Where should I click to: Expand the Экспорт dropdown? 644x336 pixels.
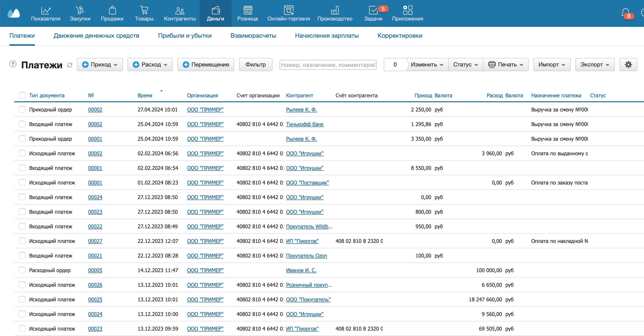pos(595,65)
